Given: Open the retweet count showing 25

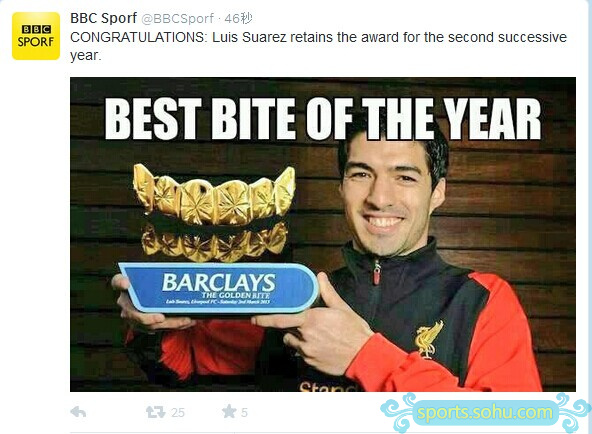Looking at the screenshot, I should pyautogui.click(x=178, y=412).
